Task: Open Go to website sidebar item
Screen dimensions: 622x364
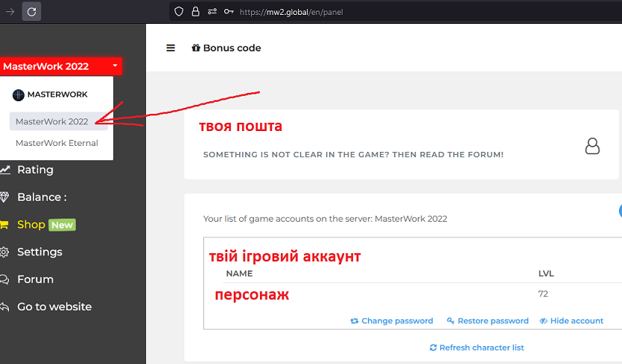Action: (x=54, y=307)
